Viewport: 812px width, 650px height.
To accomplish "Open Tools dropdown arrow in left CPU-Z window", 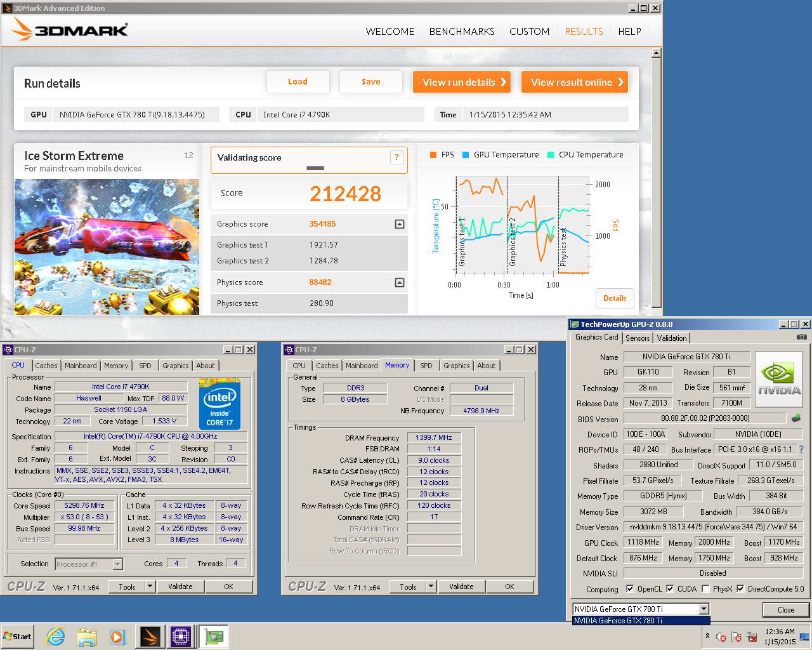I will (x=150, y=587).
